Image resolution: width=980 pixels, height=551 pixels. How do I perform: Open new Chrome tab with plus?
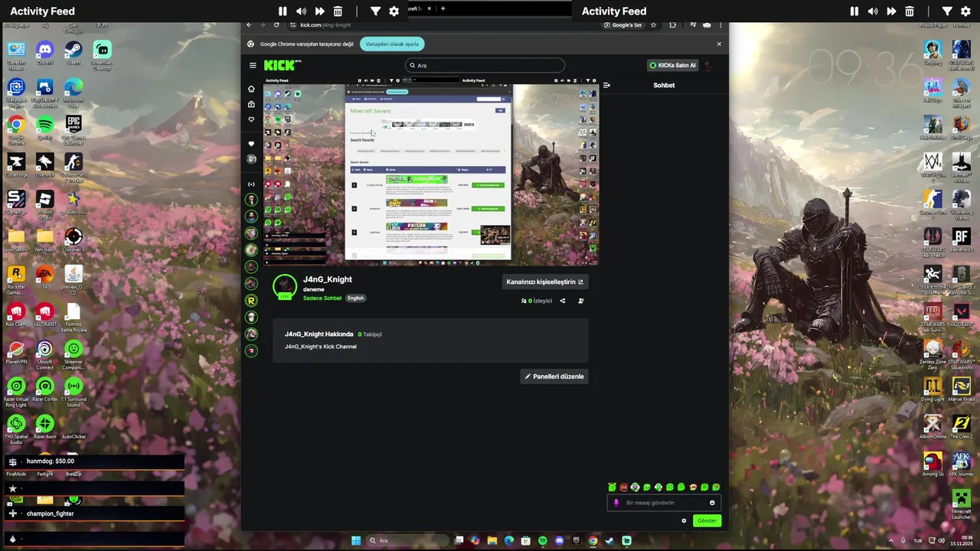(x=443, y=8)
